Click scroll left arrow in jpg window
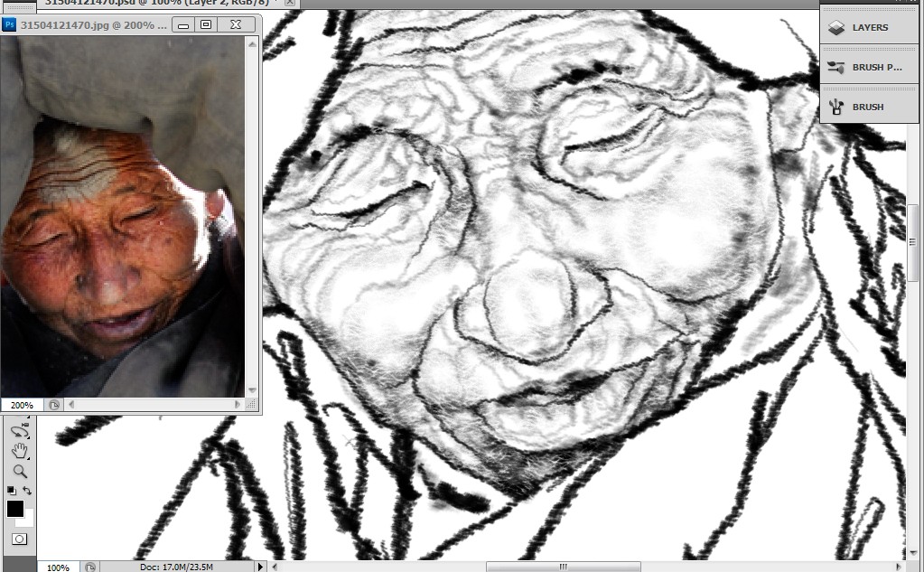Screen dimensions: 924x572 [x=72, y=405]
